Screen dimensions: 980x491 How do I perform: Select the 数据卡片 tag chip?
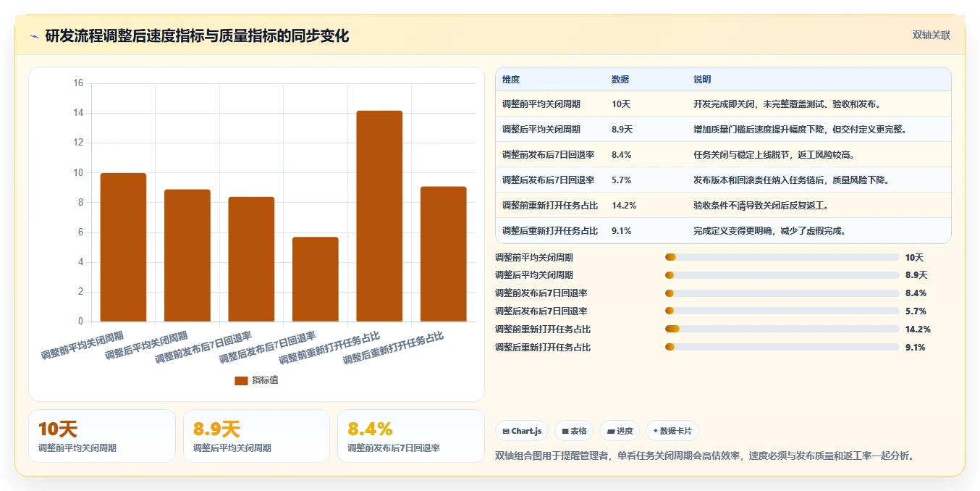tap(672, 431)
